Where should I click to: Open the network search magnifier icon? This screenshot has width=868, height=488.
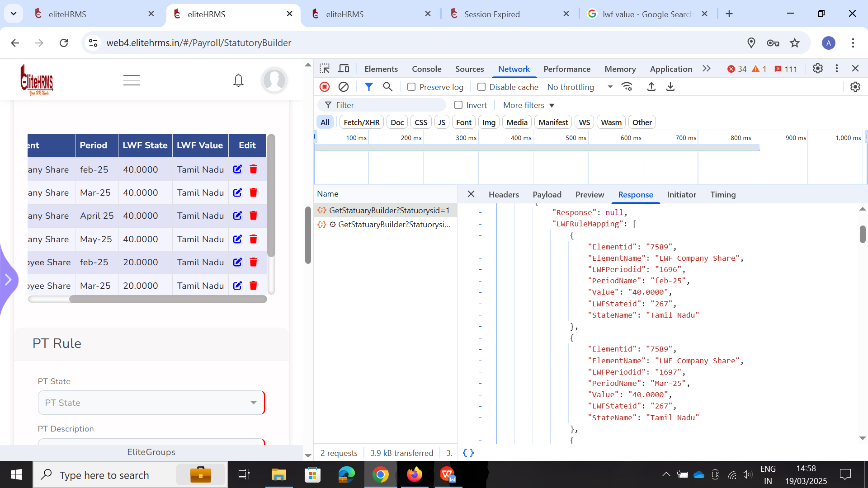pyautogui.click(x=387, y=87)
